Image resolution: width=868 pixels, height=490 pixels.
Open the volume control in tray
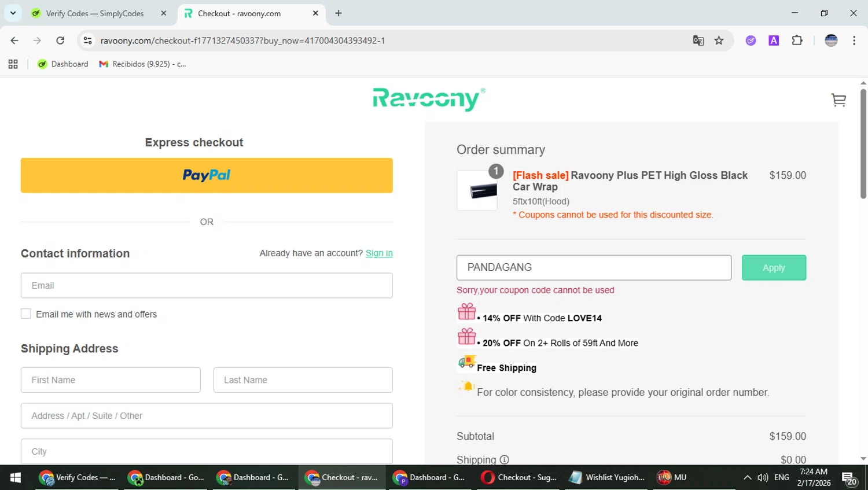pos(763,477)
